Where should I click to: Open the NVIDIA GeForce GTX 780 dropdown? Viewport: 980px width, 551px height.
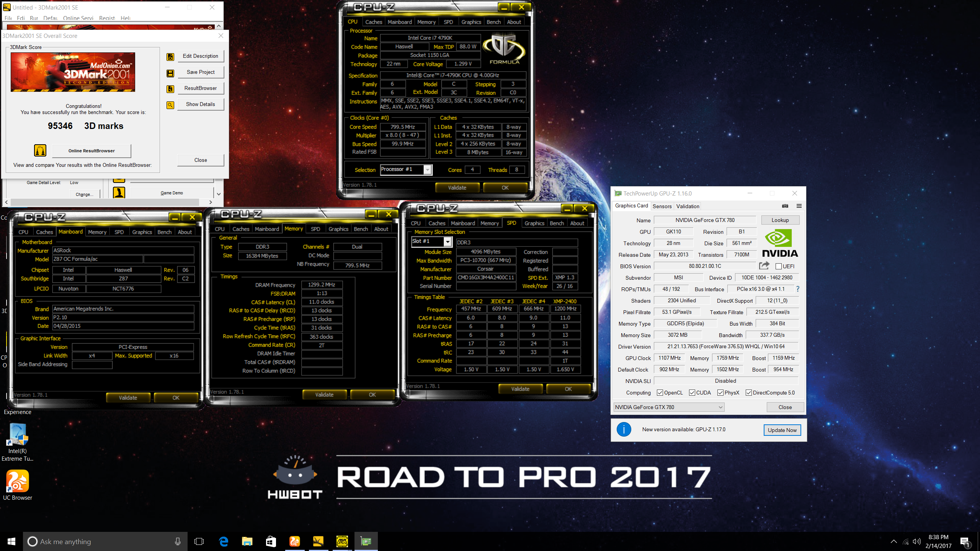point(669,407)
